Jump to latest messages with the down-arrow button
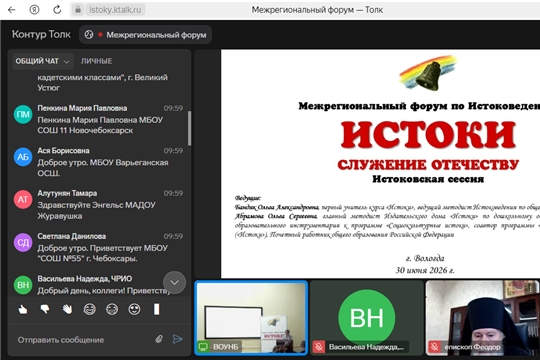Screen dimensions: 540x360 coord(174,282)
